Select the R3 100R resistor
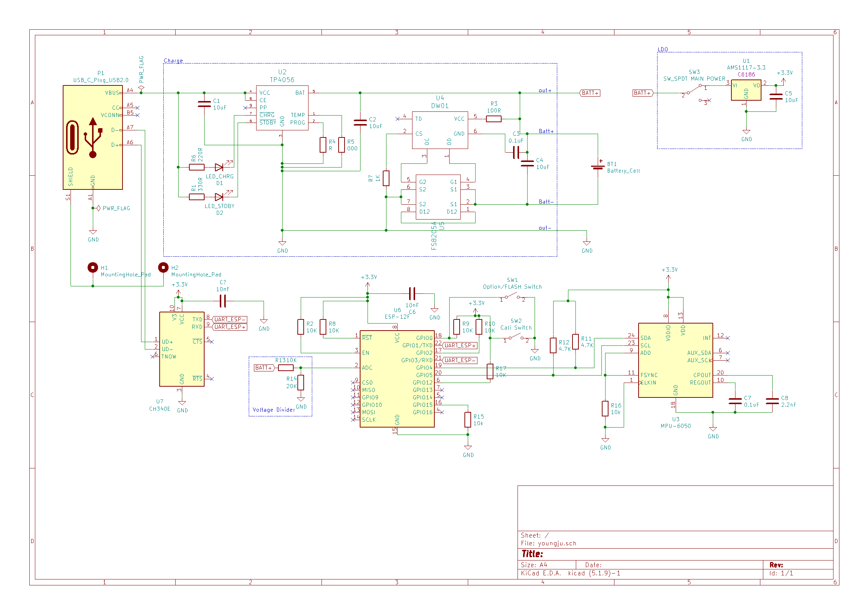This screenshot has width=868, height=614. click(493, 119)
